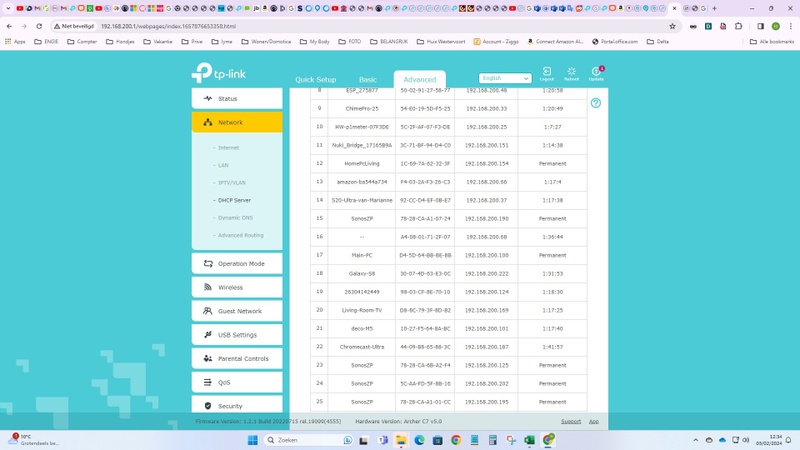This screenshot has height=450, width=800.
Task: Open the browser Extensions puzzle icon
Action: 738,26
